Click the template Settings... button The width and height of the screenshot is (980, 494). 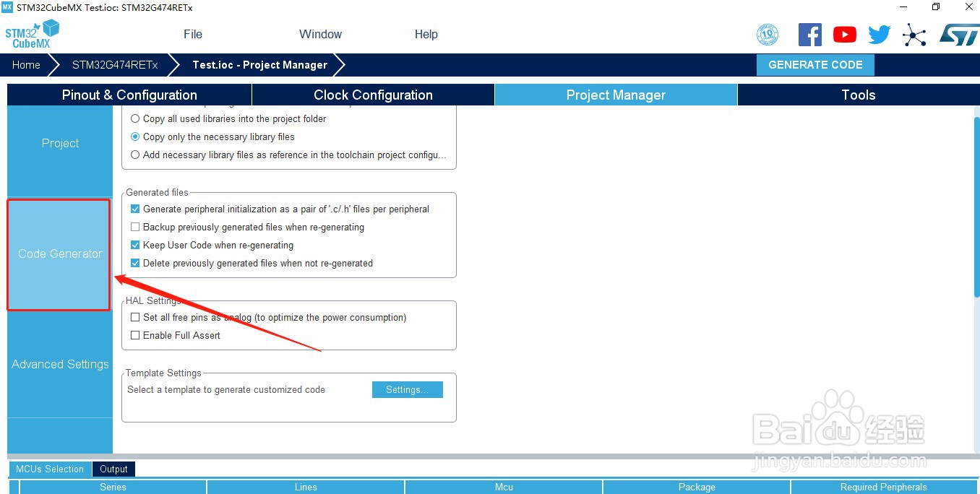point(408,389)
